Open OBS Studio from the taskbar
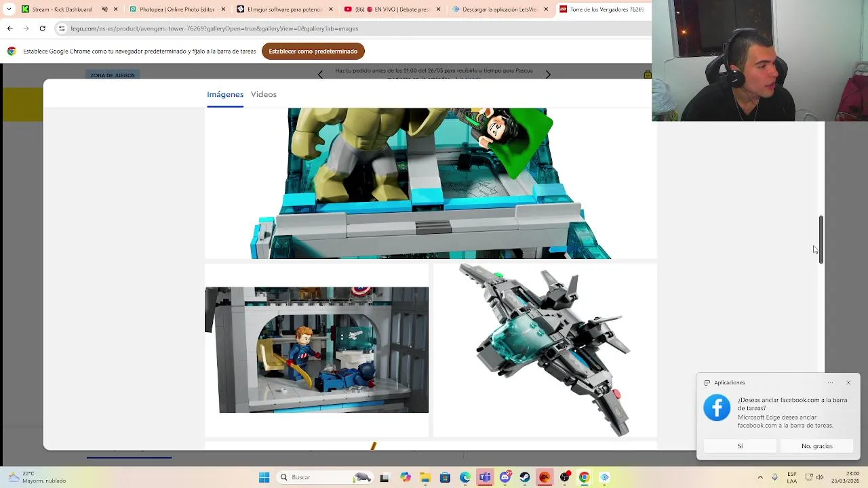 point(564,477)
